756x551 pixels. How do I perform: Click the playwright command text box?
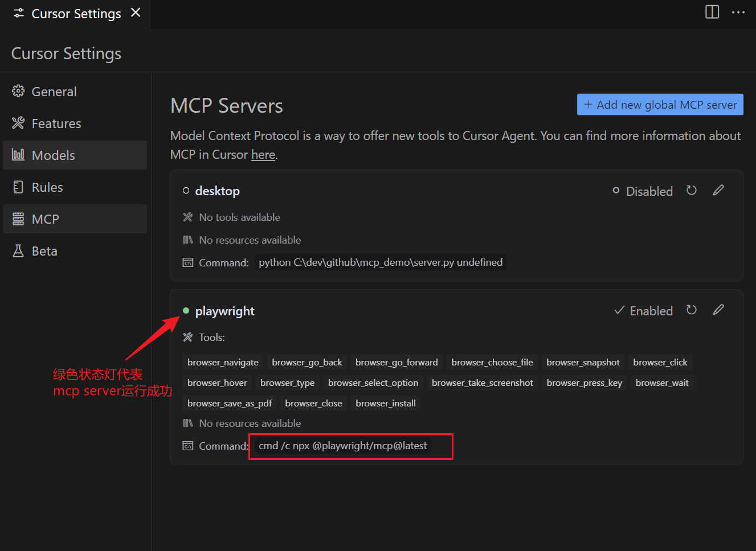click(343, 446)
